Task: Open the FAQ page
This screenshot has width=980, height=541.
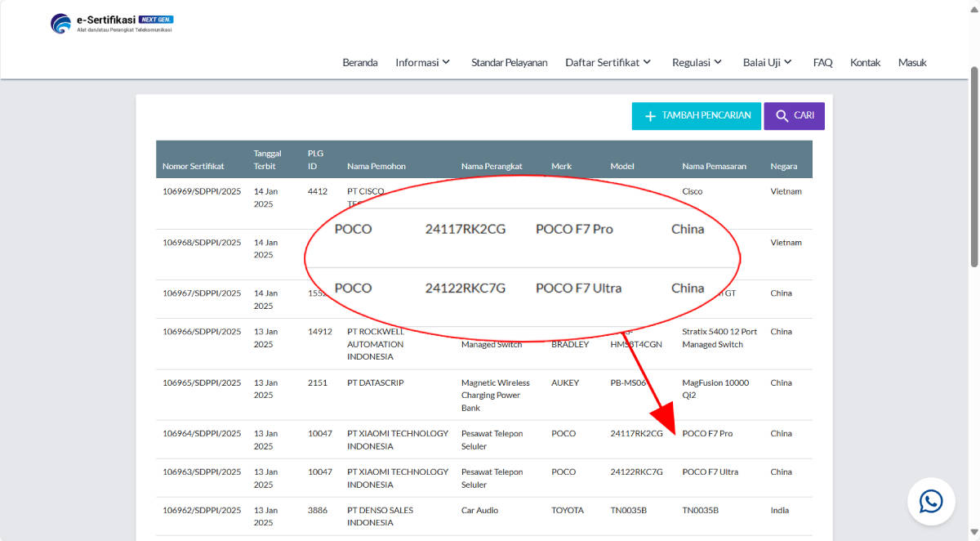Action: [x=823, y=62]
